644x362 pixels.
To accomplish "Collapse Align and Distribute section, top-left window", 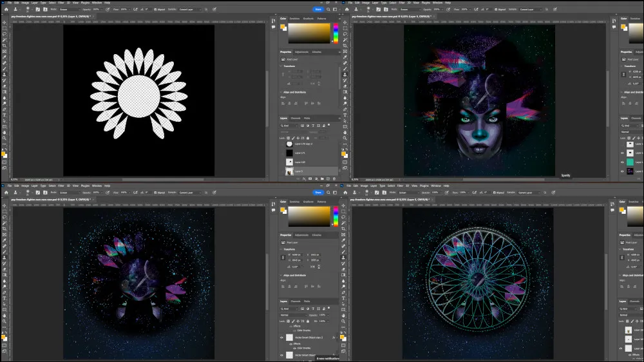I will coord(281,92).
